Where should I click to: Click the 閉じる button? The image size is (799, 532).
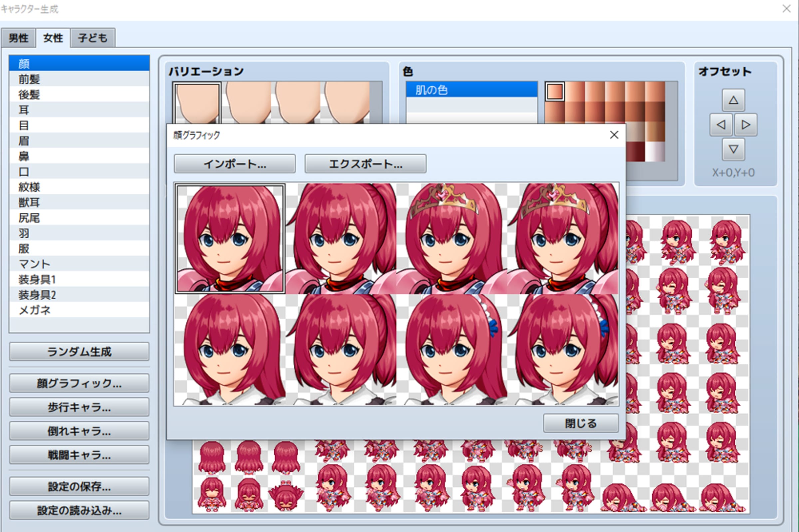(581, 423)
